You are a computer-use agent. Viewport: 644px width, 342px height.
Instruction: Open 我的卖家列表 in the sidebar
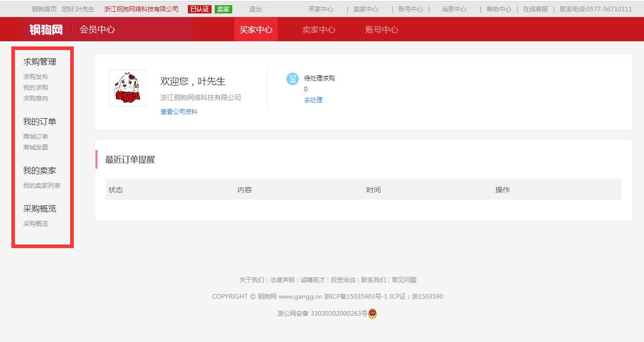pyautogui.click(x=40, y=185)
